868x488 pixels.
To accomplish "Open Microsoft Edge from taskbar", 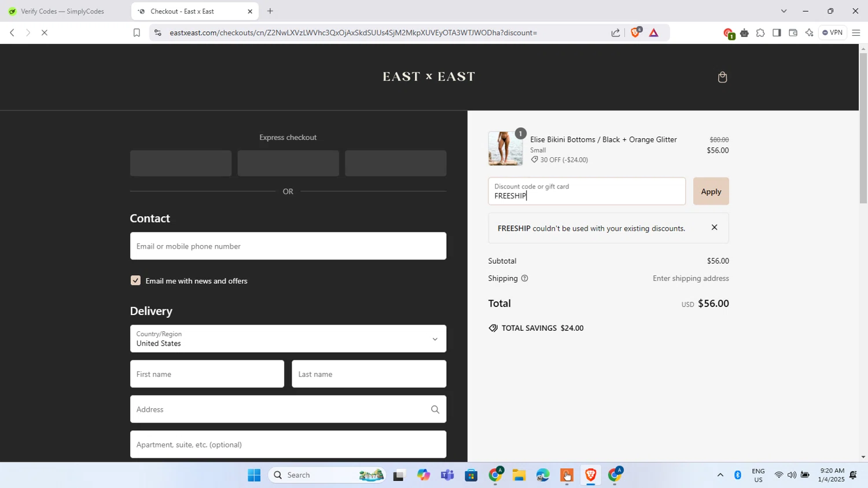I will (543, 475).
